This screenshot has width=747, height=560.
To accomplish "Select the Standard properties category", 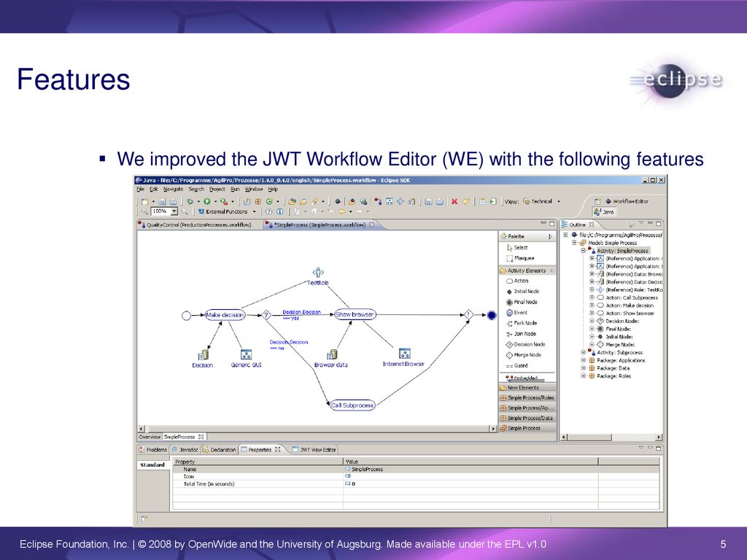I will point(152,464).
